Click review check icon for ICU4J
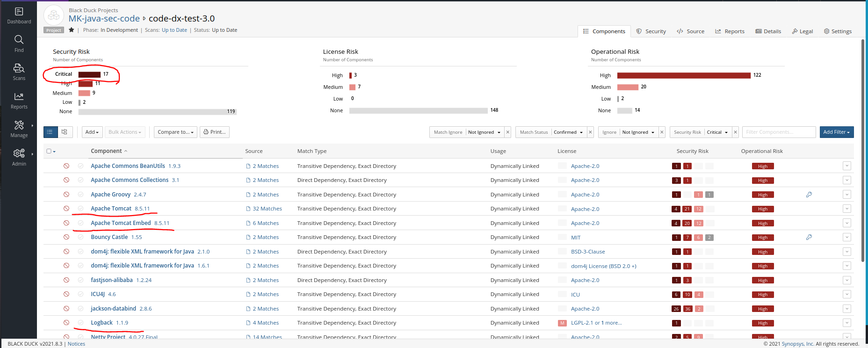This screenshot has height=348, width=868. [80, 294]
